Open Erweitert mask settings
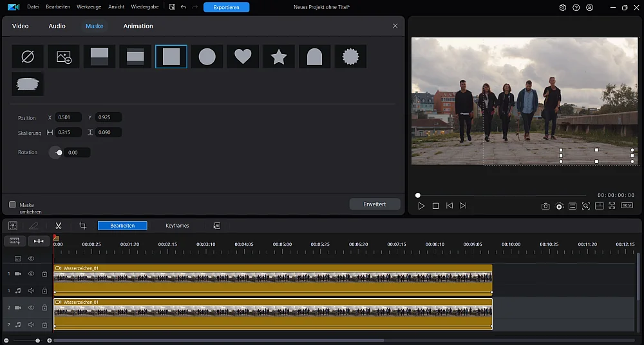 374,204
